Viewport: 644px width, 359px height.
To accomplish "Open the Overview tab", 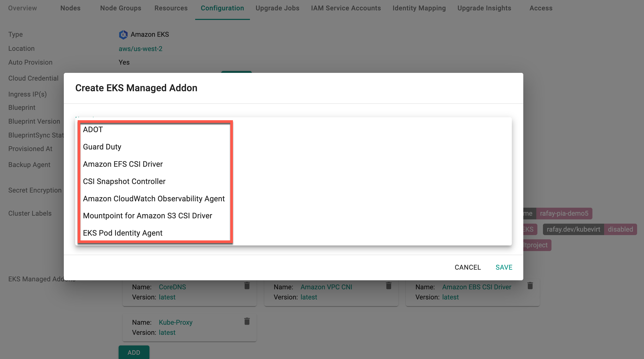I will (23, 8).
